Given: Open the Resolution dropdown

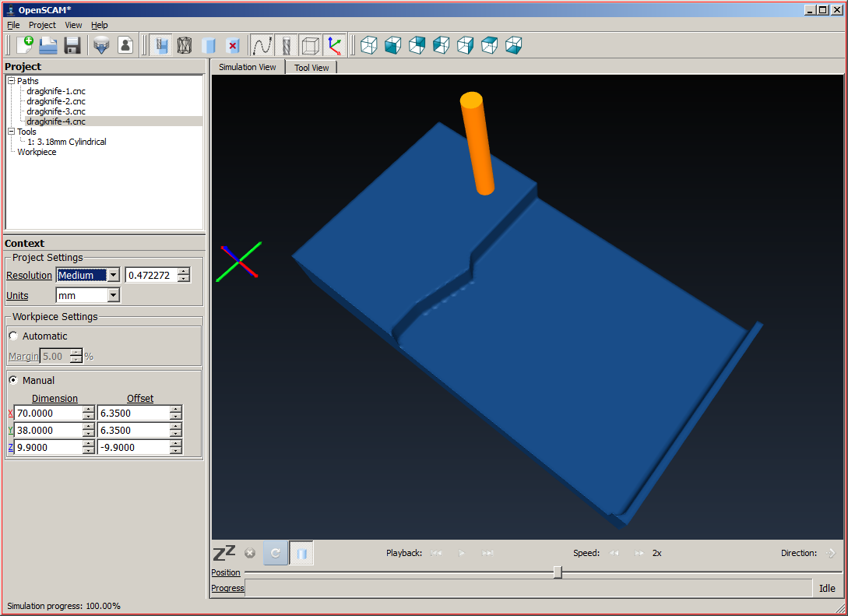Looking at the screenshot, I should pos(114,275).
